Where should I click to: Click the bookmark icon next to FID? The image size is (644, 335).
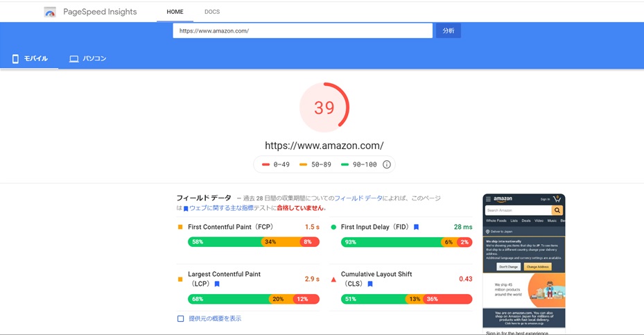[x=417, y=227]
